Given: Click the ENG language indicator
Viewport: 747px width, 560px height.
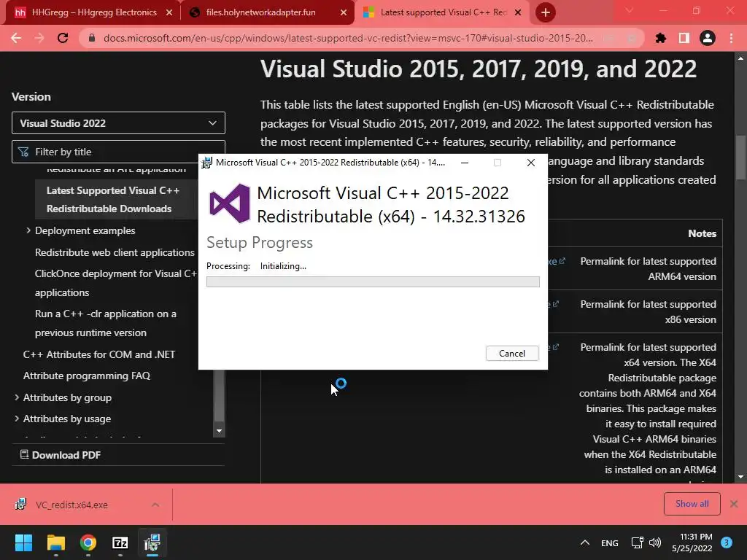Looking at the screenshot, I should tap(610, 542).
